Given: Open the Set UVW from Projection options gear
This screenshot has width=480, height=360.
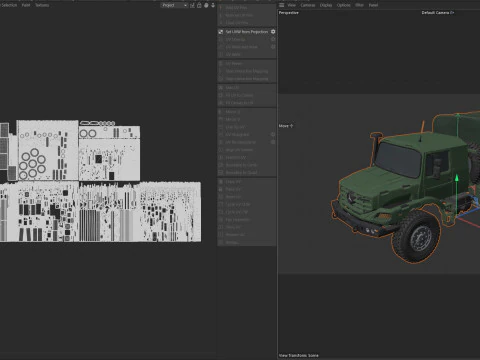Looking at the screenshot, I should coord(273,32).
